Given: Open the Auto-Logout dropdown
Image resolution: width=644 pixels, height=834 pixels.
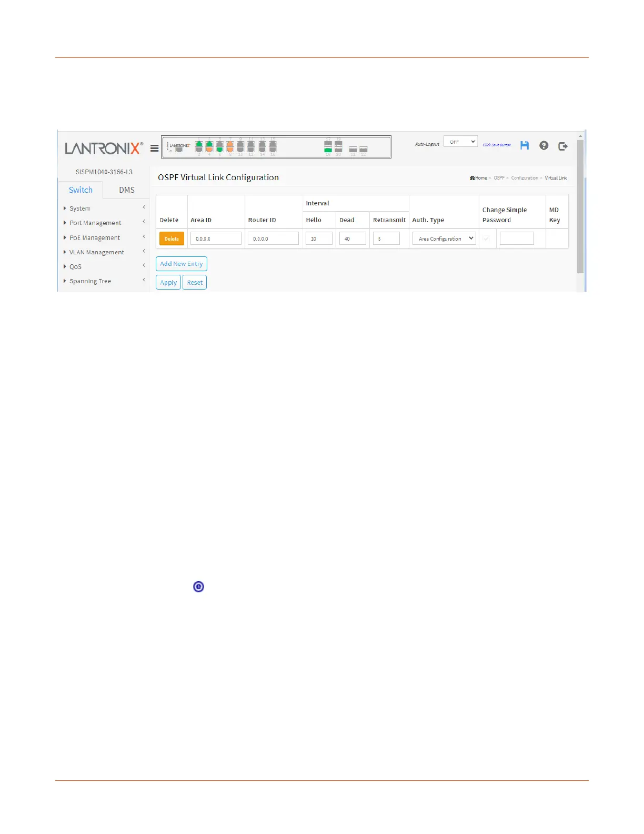Looking at the screenshot, I should 460,142.
